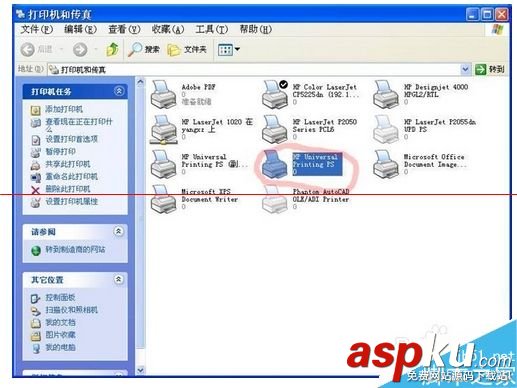The width and height of the screenshot is (517, 388).
Task: Select Microsoft Office Document Image printer icon
Action: click(x=386, y=164)
